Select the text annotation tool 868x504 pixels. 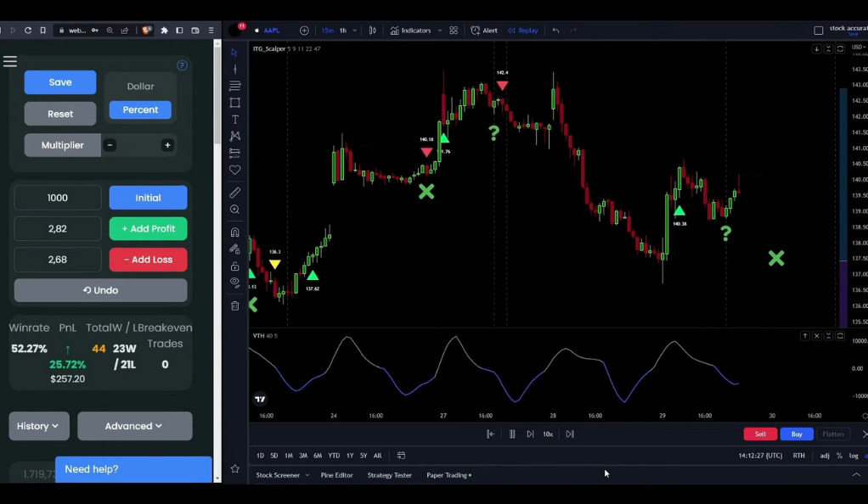(x=234, y=120)
